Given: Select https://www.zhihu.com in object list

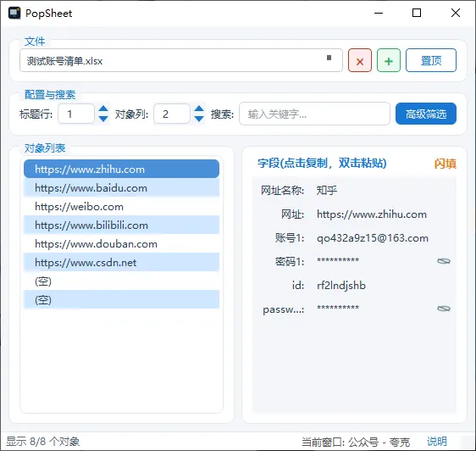Looking at the screenshot, I should (121, 169).
